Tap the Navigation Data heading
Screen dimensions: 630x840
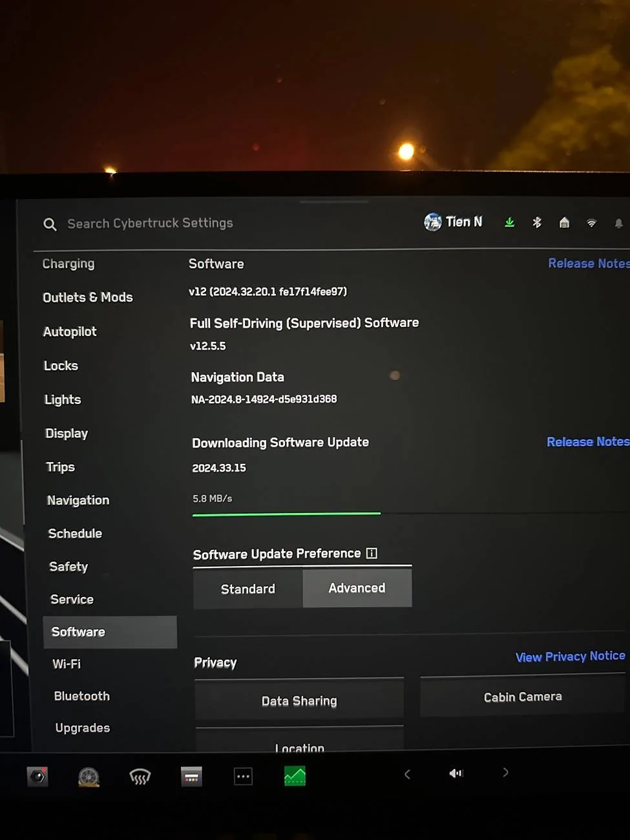[x=237, y=377]
